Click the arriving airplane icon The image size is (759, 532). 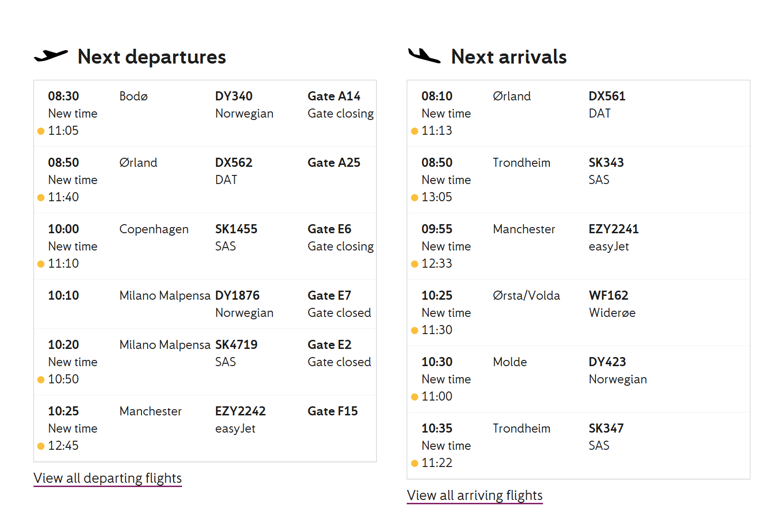pyautogui.click(x=424, y=56)
